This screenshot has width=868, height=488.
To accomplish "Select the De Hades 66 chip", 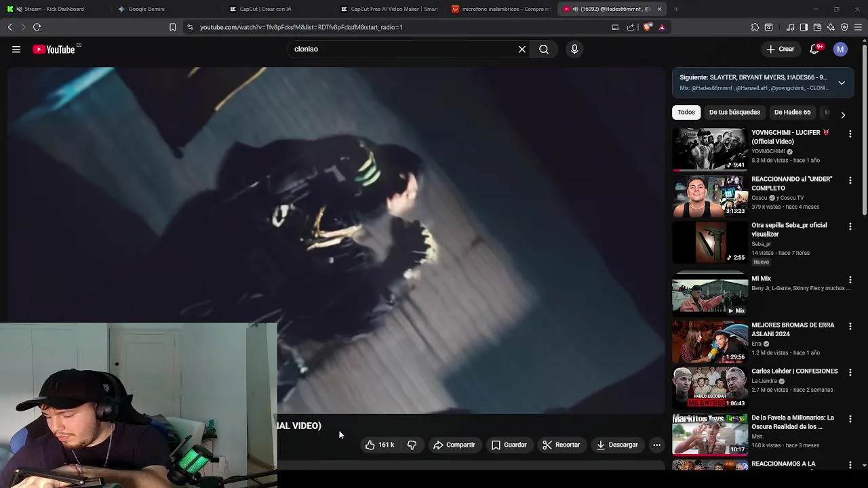I will 792,113.
